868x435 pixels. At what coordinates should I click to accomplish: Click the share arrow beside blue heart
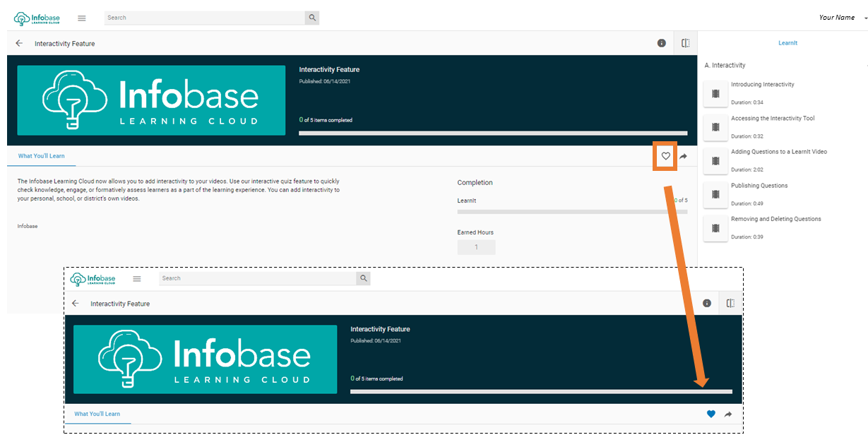[728, 414]
